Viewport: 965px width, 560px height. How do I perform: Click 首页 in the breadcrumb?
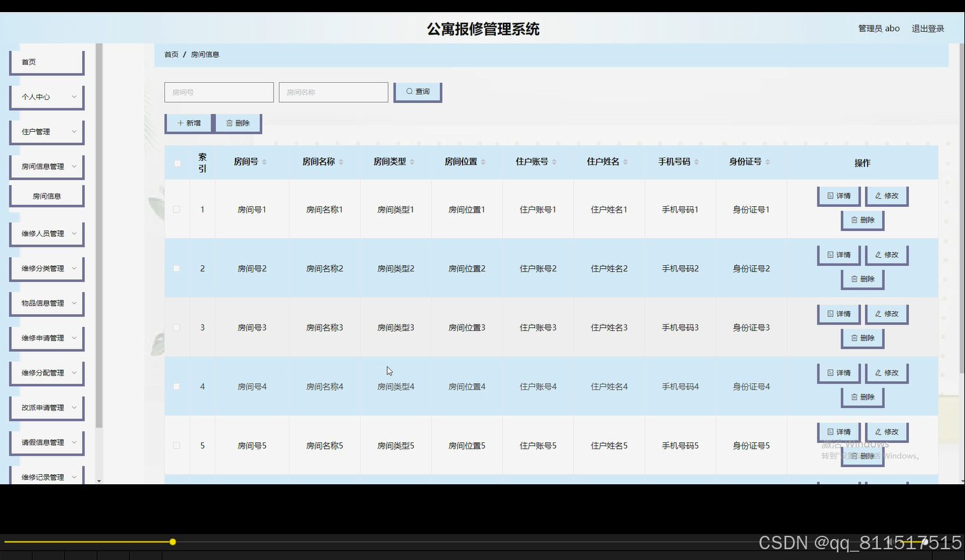tap(171, 55)
